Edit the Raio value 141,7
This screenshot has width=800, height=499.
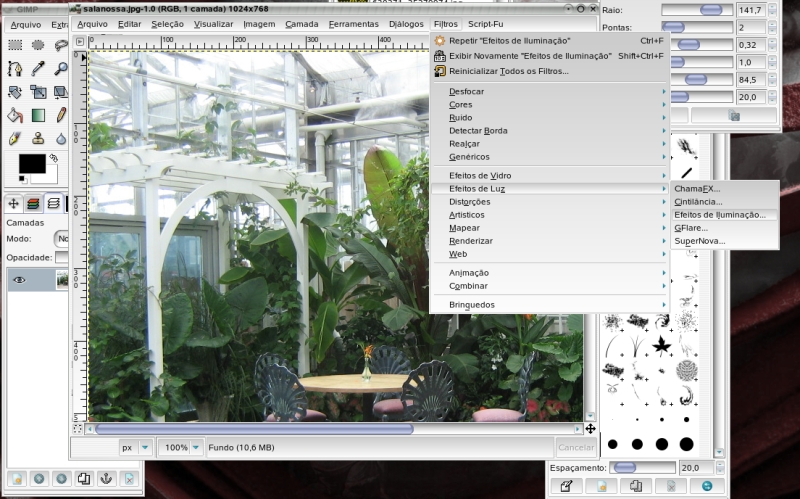[x=751, y=10]
